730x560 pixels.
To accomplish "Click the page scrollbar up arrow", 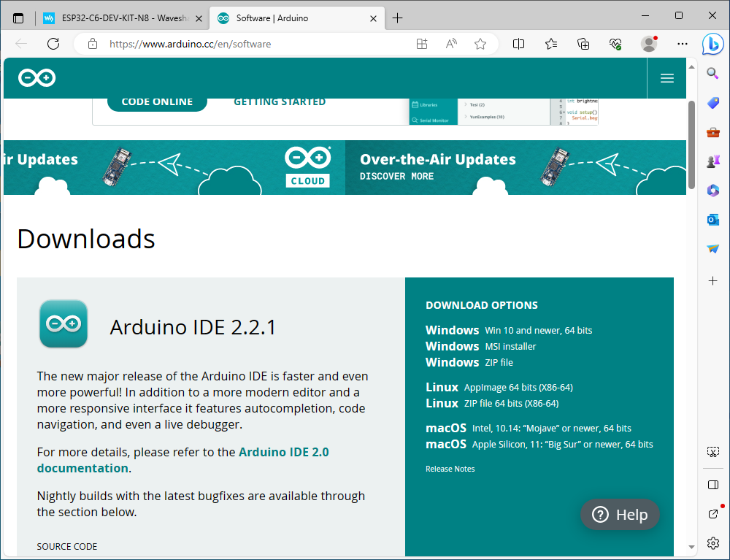I will [692, 67].
